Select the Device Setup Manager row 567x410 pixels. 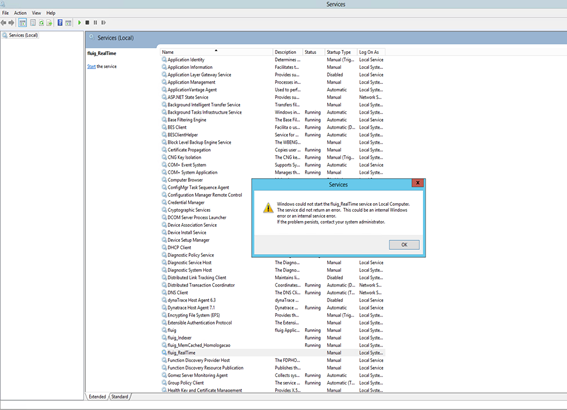[206, 240]
